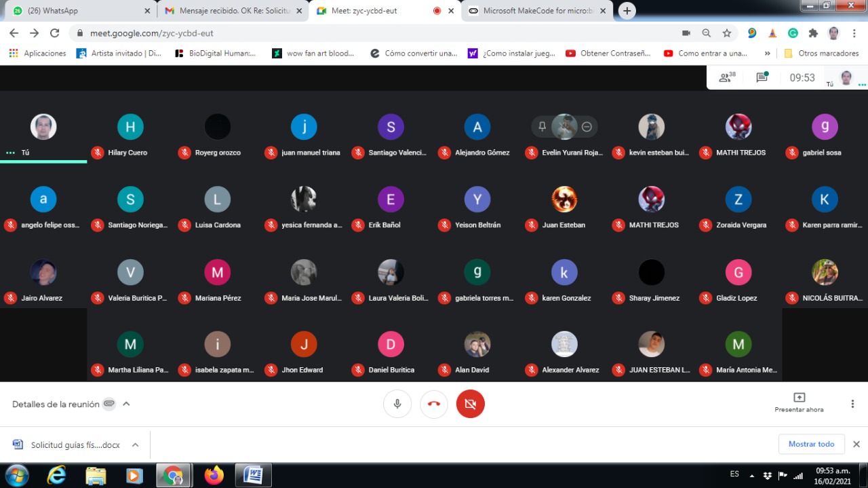Click the red hang up call button

point(434,404)
